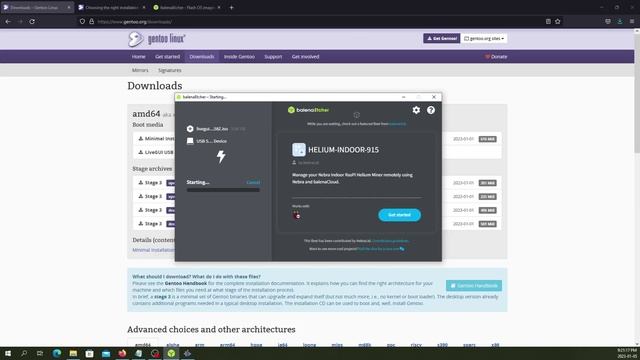Open the browser downloads panel
Viewport: 640px width, 360px height.
click(620, 22)
